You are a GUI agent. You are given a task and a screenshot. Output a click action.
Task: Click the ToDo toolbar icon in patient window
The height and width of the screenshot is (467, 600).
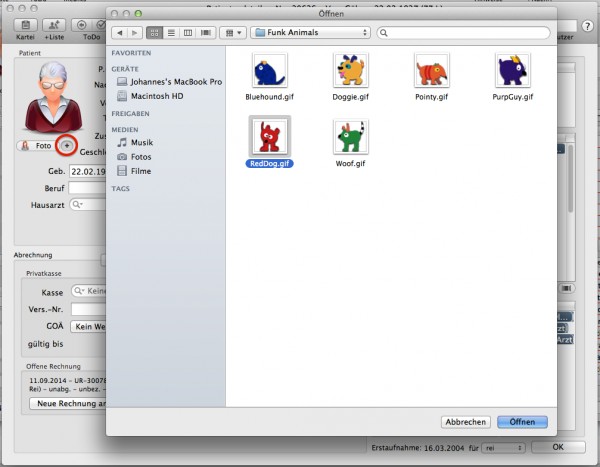[82, 25]
